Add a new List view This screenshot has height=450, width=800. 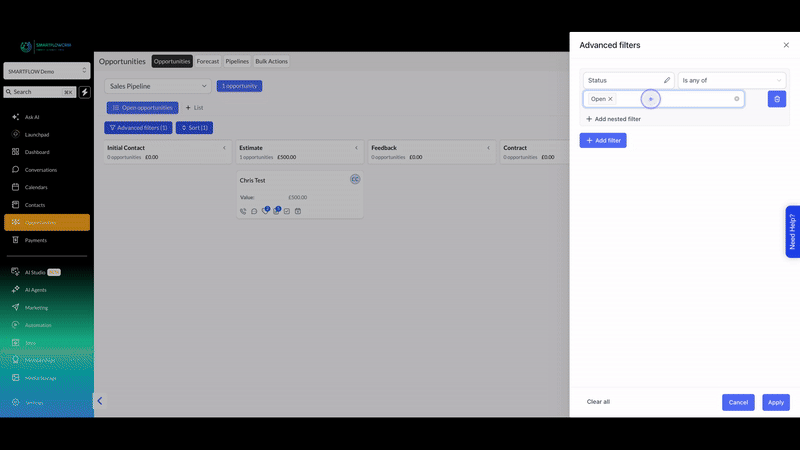click(x=194, y=108)
